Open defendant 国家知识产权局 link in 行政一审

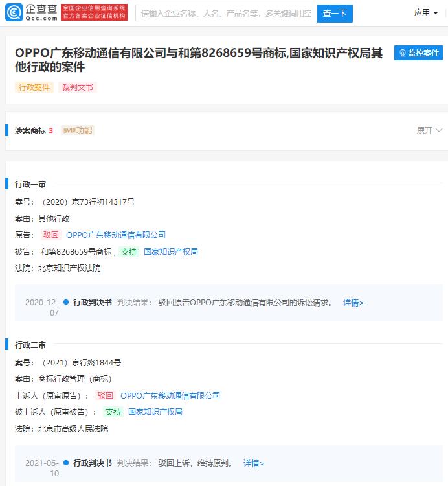171,251
